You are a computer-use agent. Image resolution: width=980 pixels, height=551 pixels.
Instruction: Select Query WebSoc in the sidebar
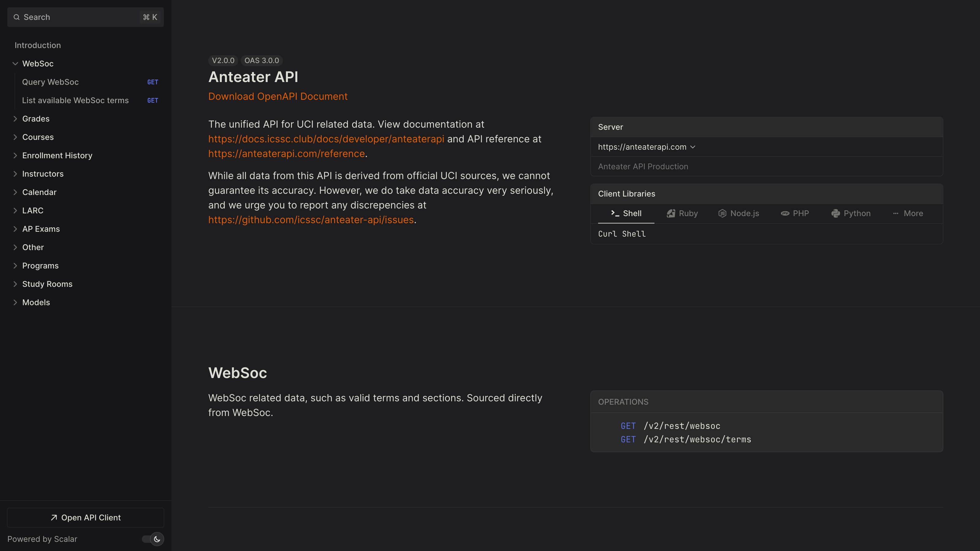pos(51,82)
